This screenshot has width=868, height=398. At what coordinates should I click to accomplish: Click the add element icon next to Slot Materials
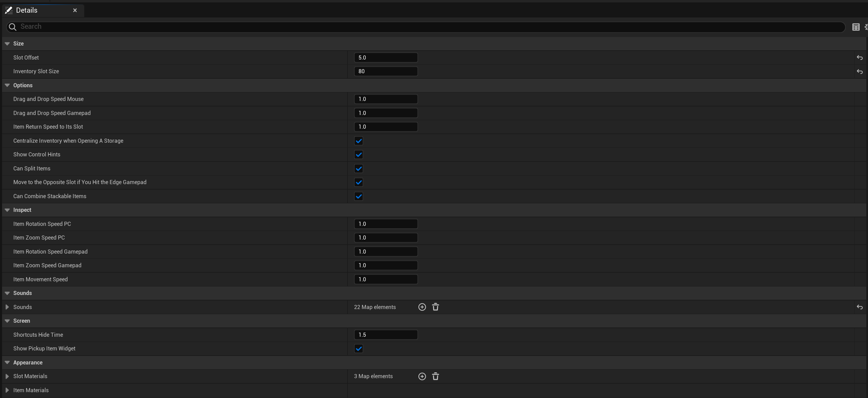pos(422,376)
